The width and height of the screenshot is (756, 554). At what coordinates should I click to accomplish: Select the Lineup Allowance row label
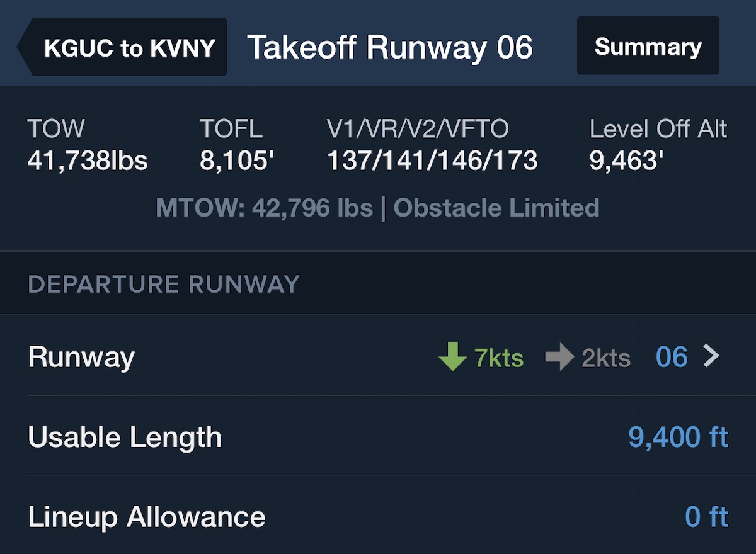tap(146, 517)
